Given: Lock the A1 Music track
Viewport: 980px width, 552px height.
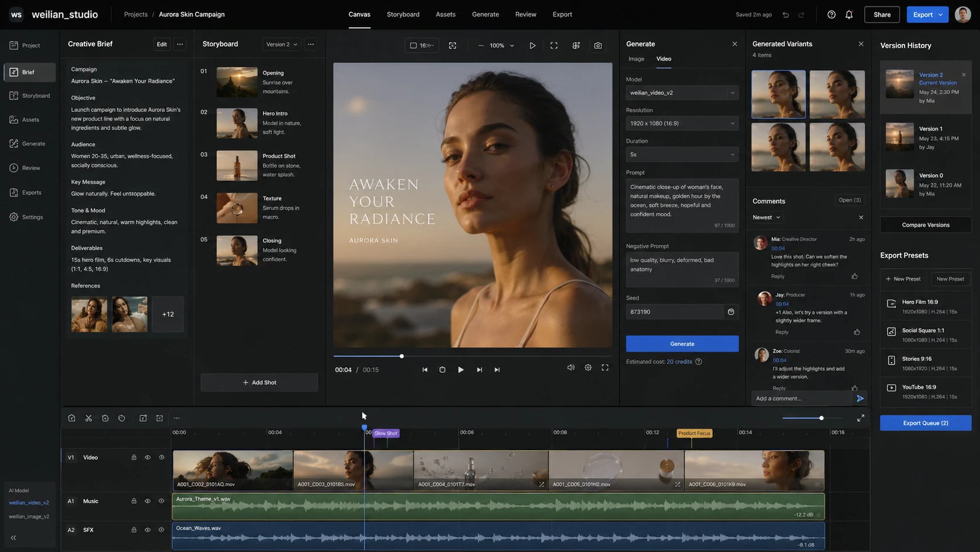Looking at the screenshot, I should coord(134,501).
